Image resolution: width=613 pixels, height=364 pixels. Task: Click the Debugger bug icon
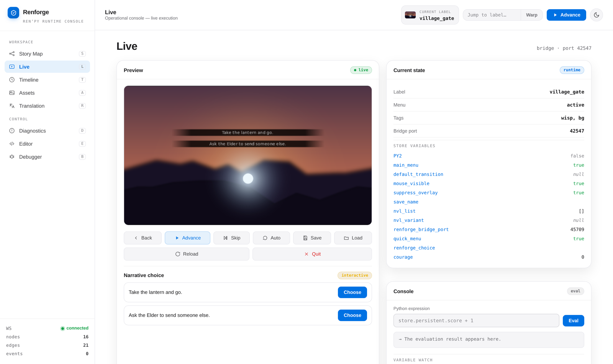(x=12, y=157)
